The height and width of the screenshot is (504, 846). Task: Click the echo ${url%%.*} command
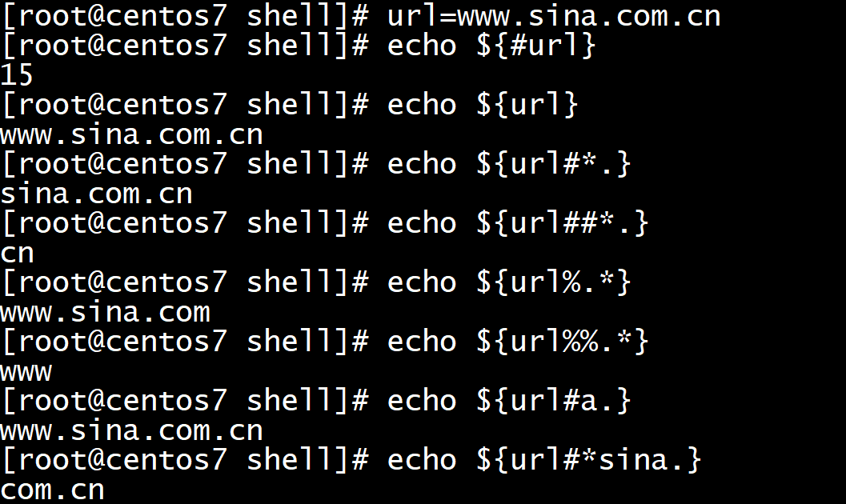[x=518, y=342]
